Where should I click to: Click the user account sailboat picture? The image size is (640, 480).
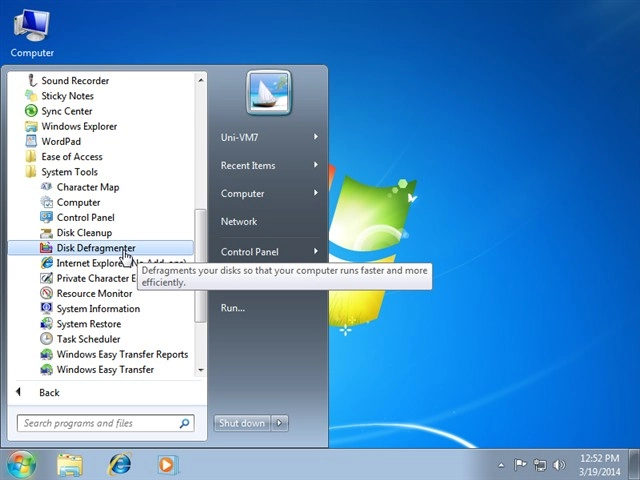coord(269,92)
